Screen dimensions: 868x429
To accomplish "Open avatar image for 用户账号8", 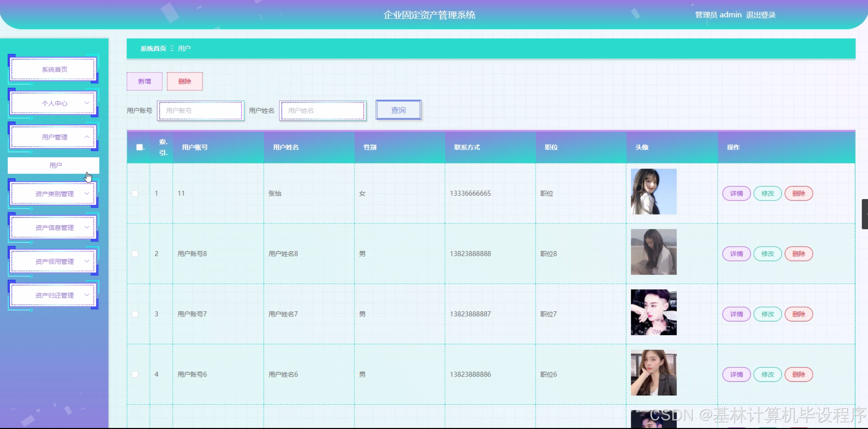I will tap(653, 252).
